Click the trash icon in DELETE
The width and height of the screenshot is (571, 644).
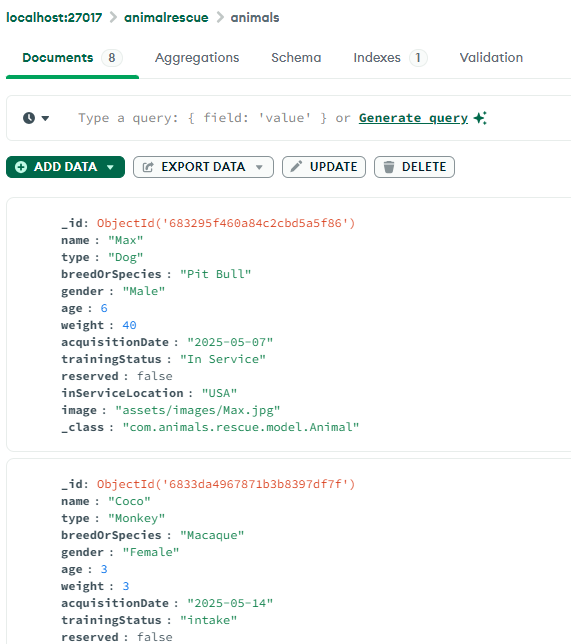pos(389,167)
